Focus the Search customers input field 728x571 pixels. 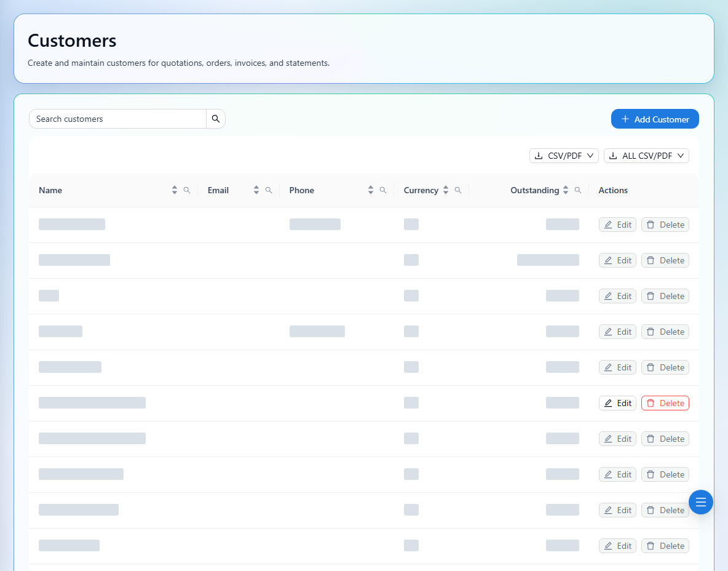117,119
